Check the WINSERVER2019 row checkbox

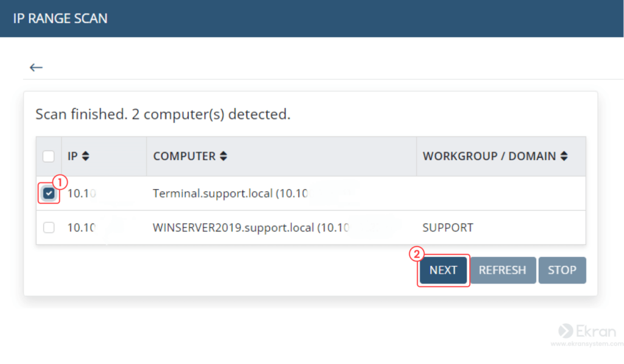[49, 228]
